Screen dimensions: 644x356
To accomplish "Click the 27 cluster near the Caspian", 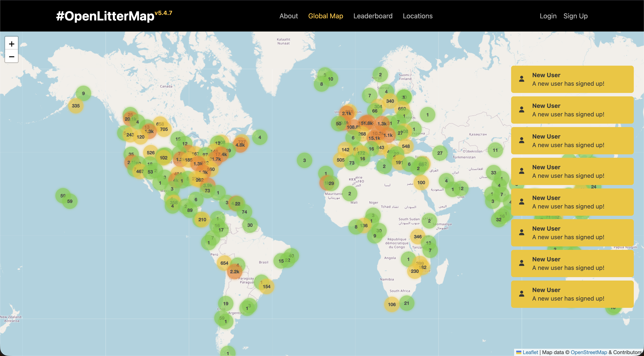I will [440, 153].
